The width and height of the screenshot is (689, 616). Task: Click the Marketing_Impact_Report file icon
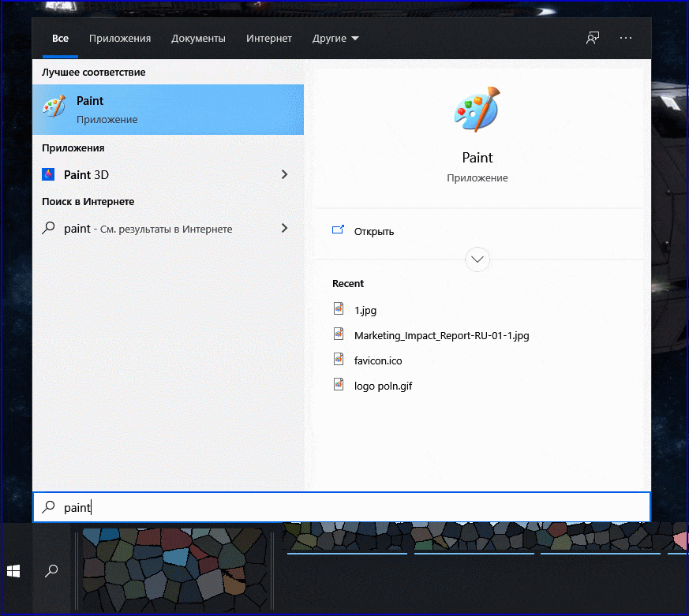tap(339, 334)
